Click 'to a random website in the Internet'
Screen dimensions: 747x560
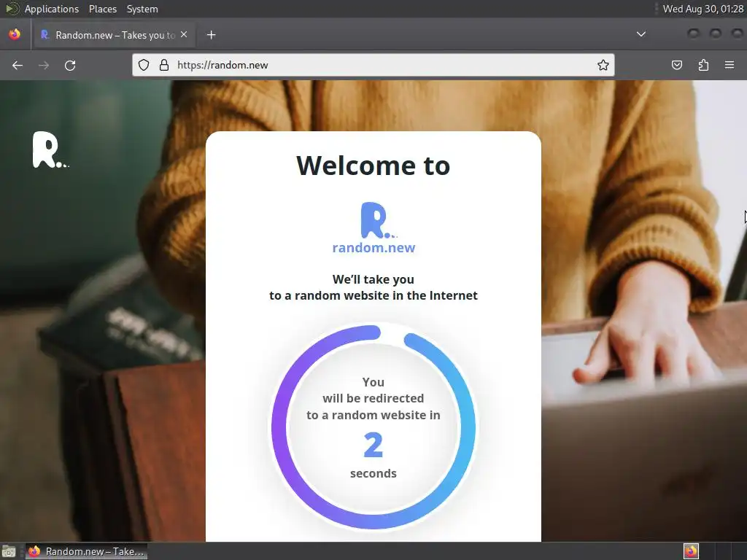pos(373,296)
